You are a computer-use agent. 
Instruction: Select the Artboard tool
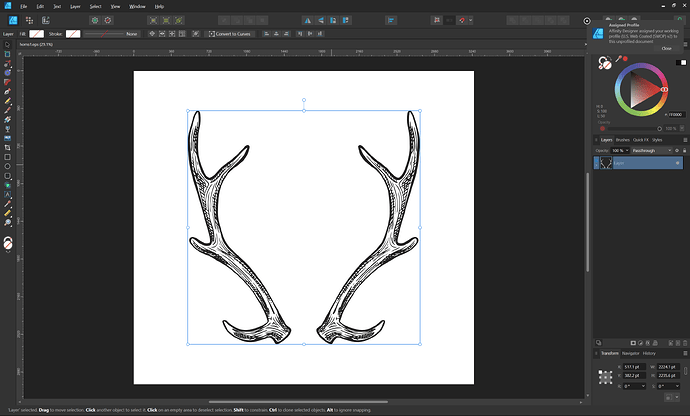[7, 54]
